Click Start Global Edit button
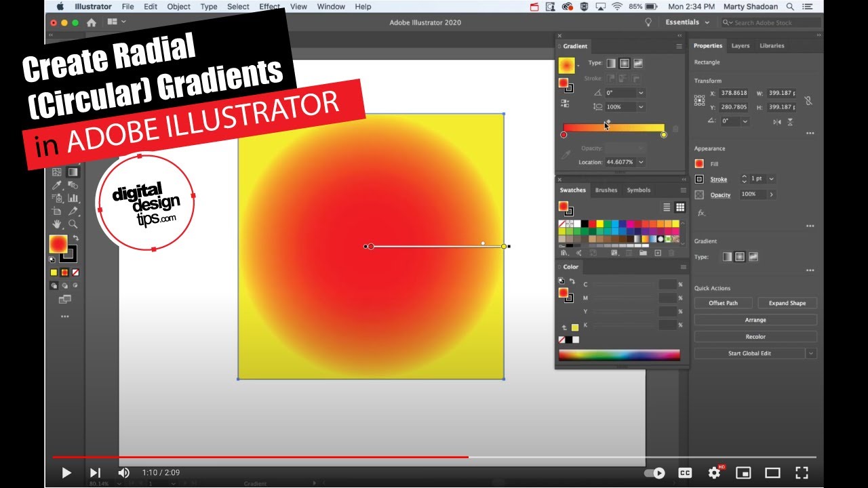The image size is (868, 488). pos(749,353)
